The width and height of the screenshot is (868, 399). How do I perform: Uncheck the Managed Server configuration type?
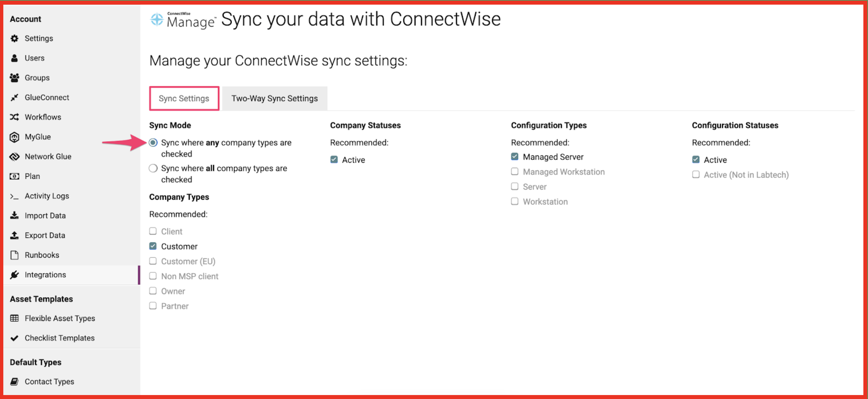pos(514,157)
